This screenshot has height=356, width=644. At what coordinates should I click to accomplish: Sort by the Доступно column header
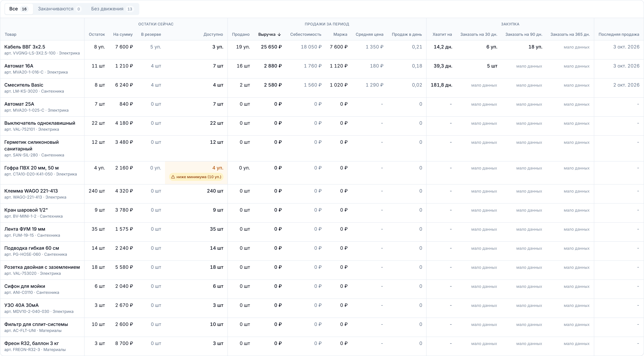(213, 35)
